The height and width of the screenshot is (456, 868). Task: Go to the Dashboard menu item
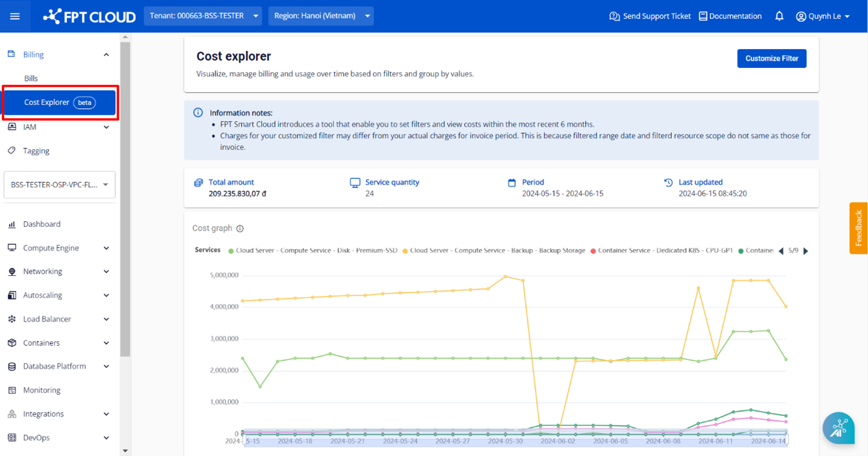point(42,224)
